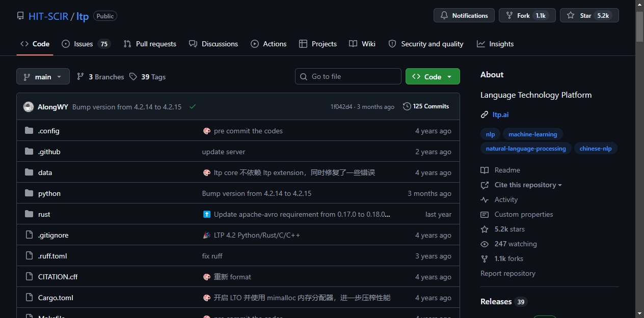The image size is (644, 318).
Task: Click the green check status icon
Action: [193, 107]
